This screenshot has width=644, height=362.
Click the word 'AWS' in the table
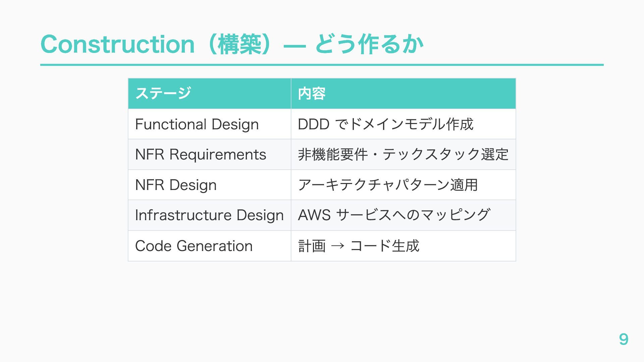coord(314,215)
